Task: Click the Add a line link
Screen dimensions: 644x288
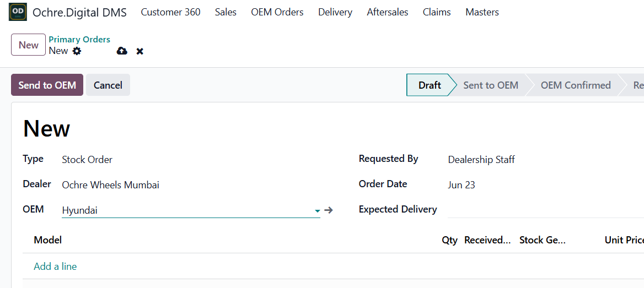Action: 55,267
